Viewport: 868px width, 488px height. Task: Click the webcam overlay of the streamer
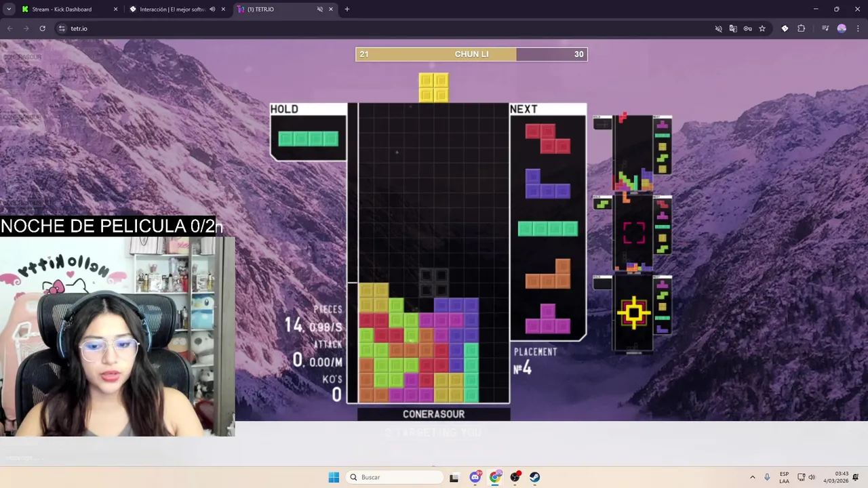coord(117,335)
